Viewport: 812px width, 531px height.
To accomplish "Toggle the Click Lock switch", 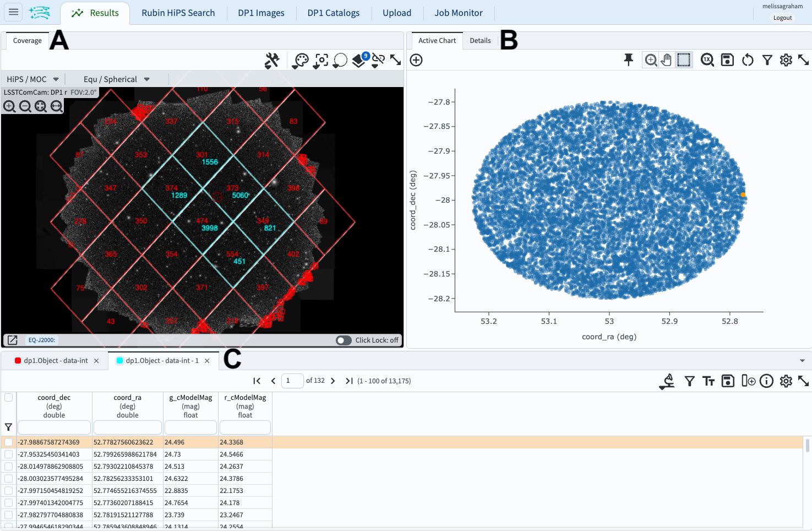I will [344, 340].
